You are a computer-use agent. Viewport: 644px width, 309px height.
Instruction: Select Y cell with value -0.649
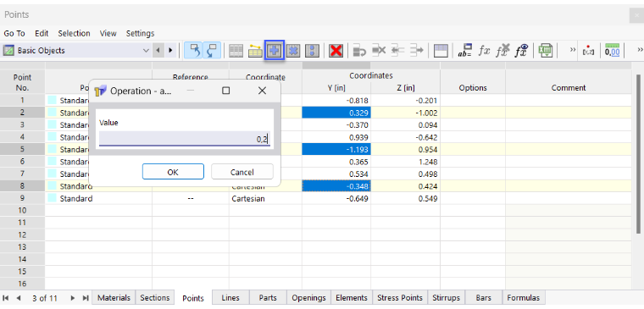coord(336,199)
